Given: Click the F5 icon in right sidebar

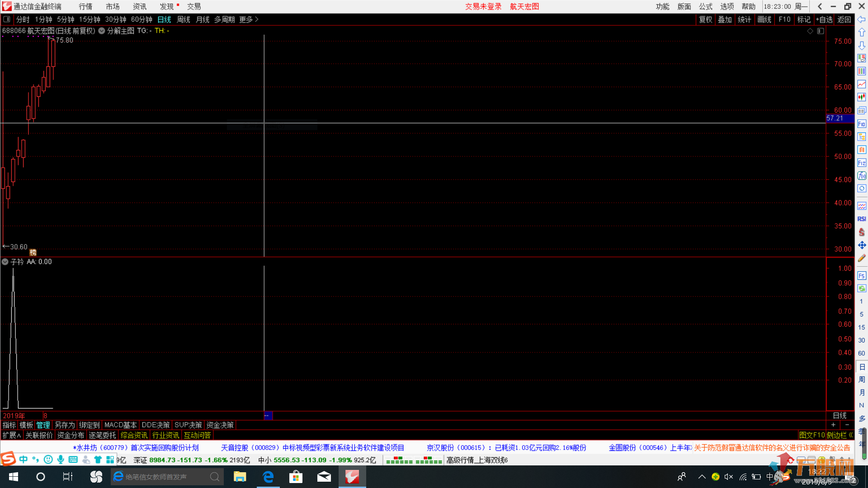Looking at the screenshot, I should click(862, 276).
